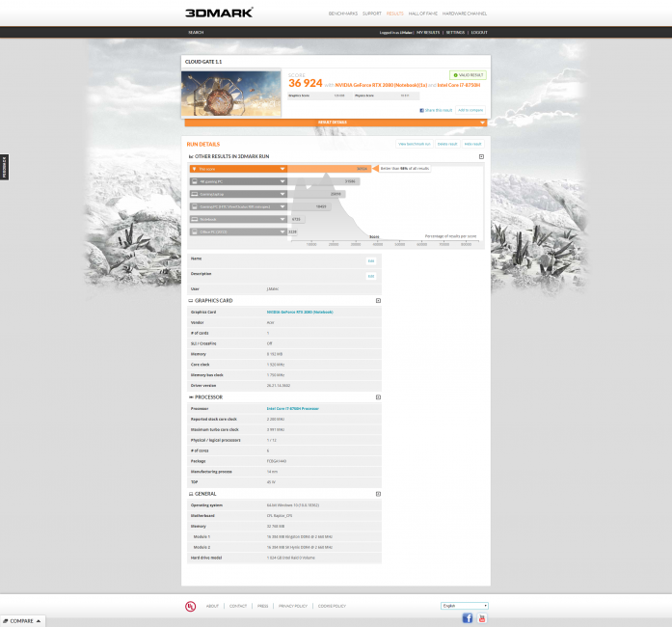The height and width of the screenshot is (627, 672).
Task: Open the Hardware Channel page
Action: (464, 14)
